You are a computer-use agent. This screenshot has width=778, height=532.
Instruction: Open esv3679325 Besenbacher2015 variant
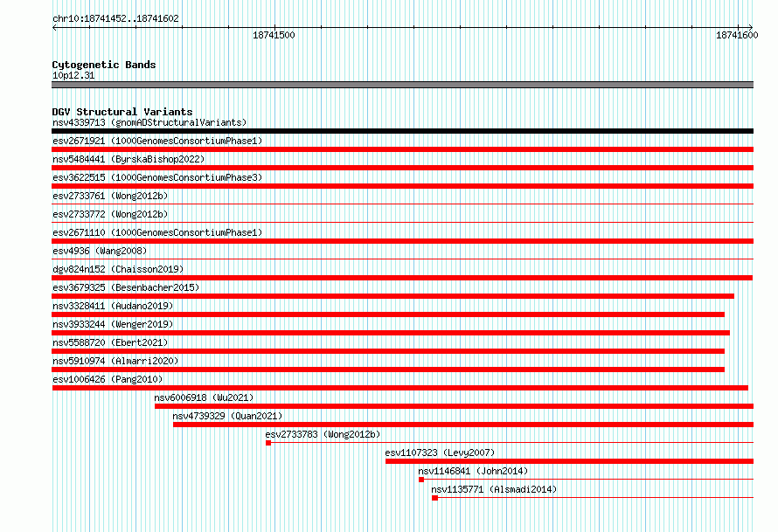[126, 287]
